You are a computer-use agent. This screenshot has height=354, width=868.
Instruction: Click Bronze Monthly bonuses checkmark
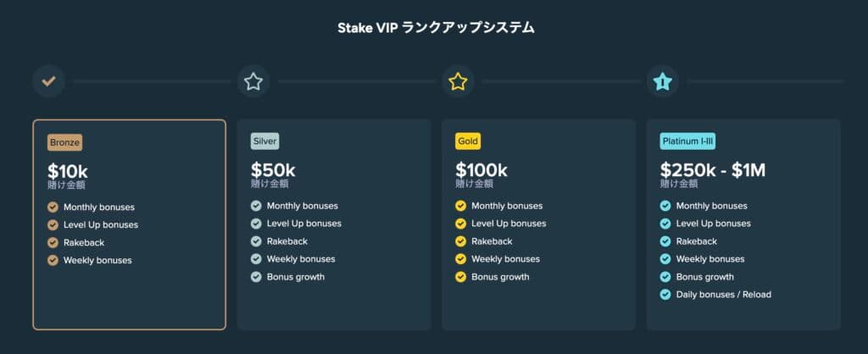tap(53, 207)
